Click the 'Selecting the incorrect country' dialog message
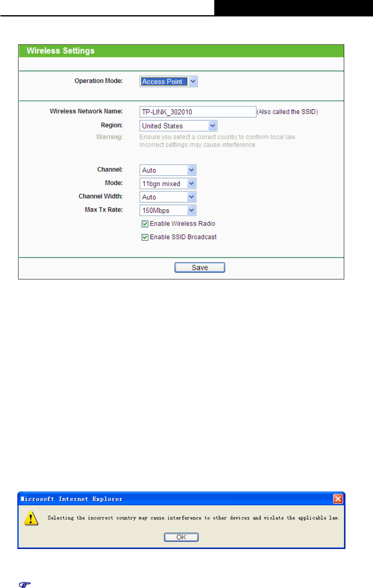Image resolution: width=373 pixels, height=588 pixels. coord(193,518)
